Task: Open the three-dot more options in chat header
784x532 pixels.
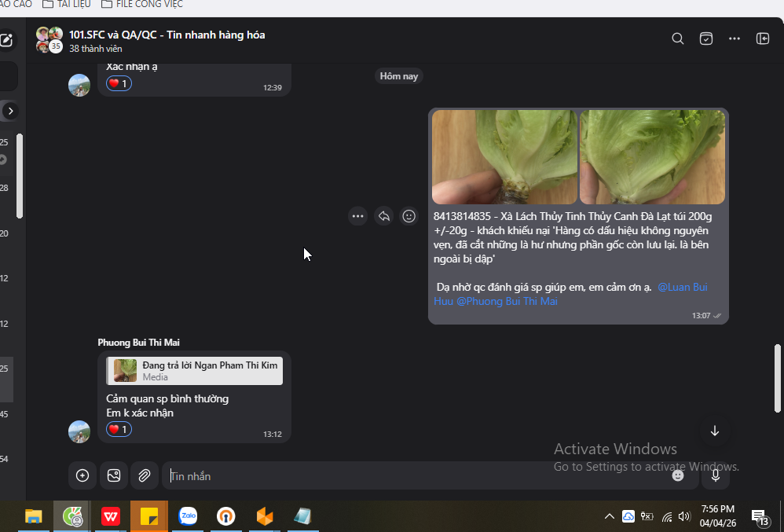Action: pyautogui.click(x=734, y=39)
